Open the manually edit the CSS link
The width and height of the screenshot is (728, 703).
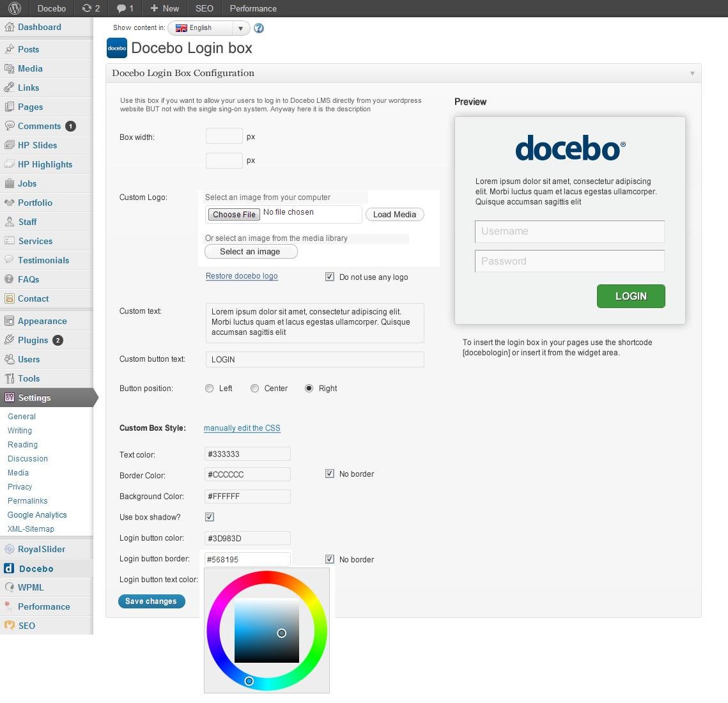tap(242, 428)
